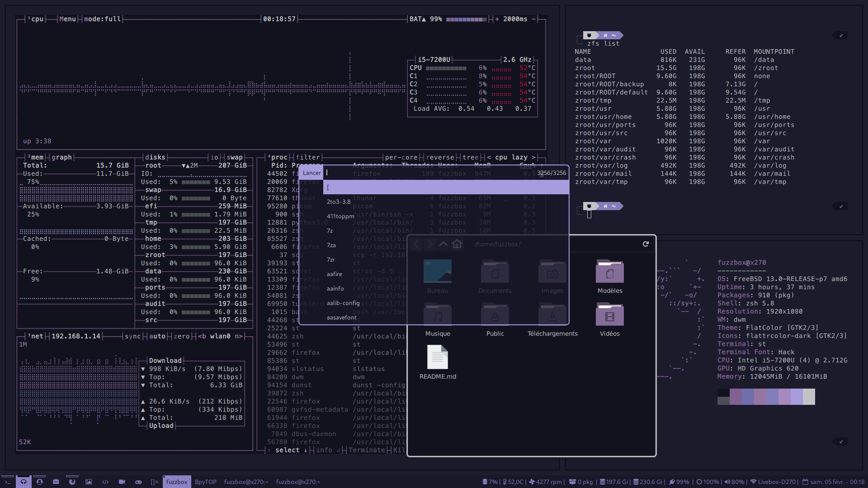868x488 pixels.
Task: Click zroot/usr/home in the zfs list
Action: coord(603,117)
